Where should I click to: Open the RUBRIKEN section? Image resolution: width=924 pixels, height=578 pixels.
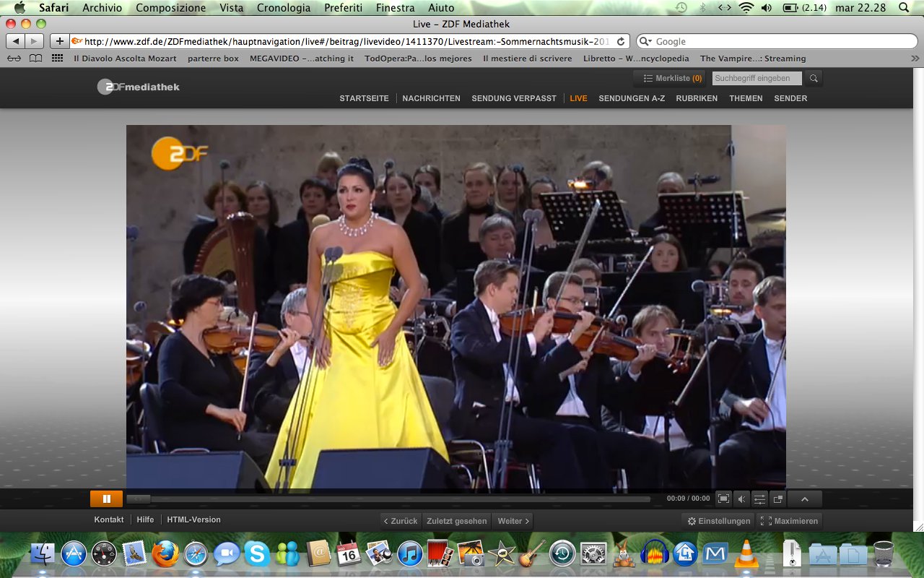pyautogui.click(x=697, y=98)
